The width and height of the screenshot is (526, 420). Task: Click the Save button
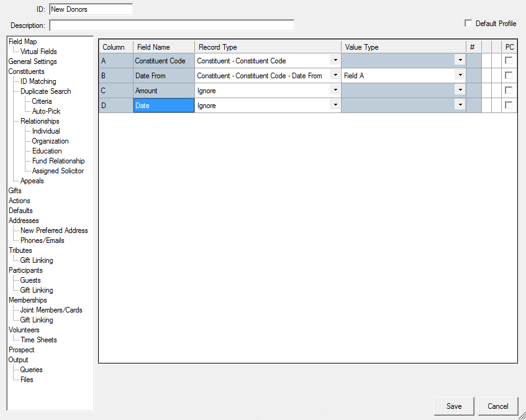point(454,406)
